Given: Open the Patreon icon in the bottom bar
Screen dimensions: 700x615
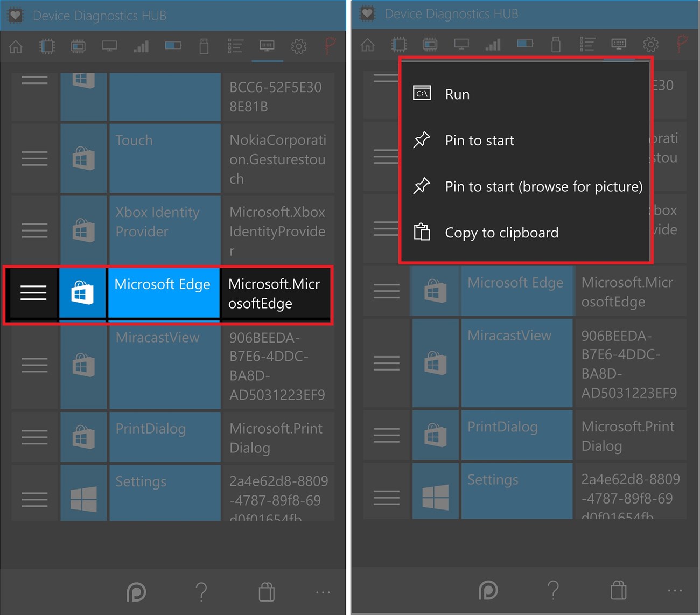Looking at the screenshot, I should (137, 592).
